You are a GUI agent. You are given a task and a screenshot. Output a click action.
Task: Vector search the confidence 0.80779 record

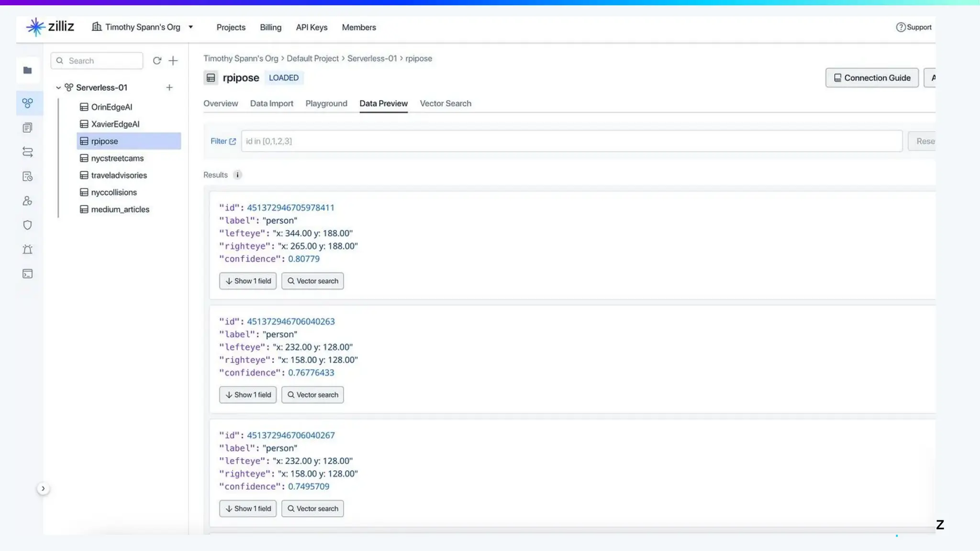click(x=312, y=281)
